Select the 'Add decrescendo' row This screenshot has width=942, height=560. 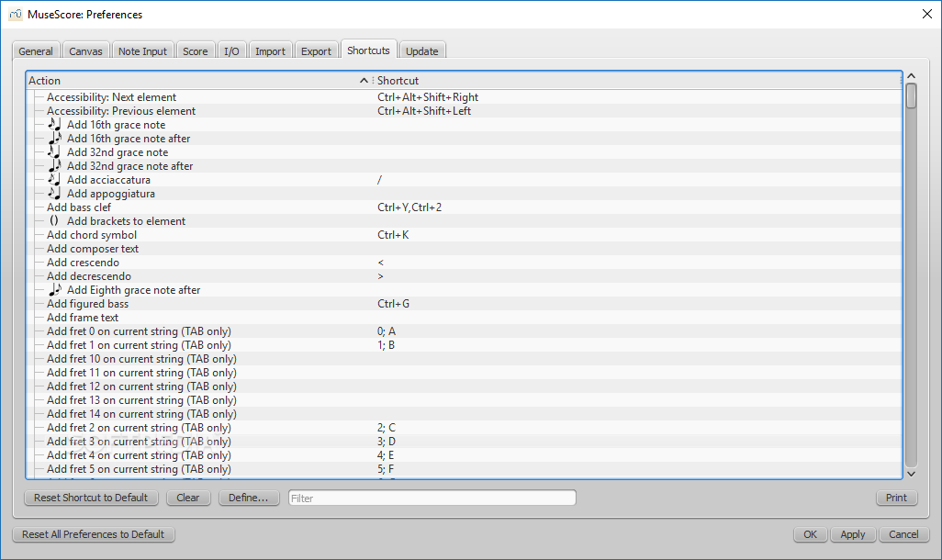pos(464,276)
